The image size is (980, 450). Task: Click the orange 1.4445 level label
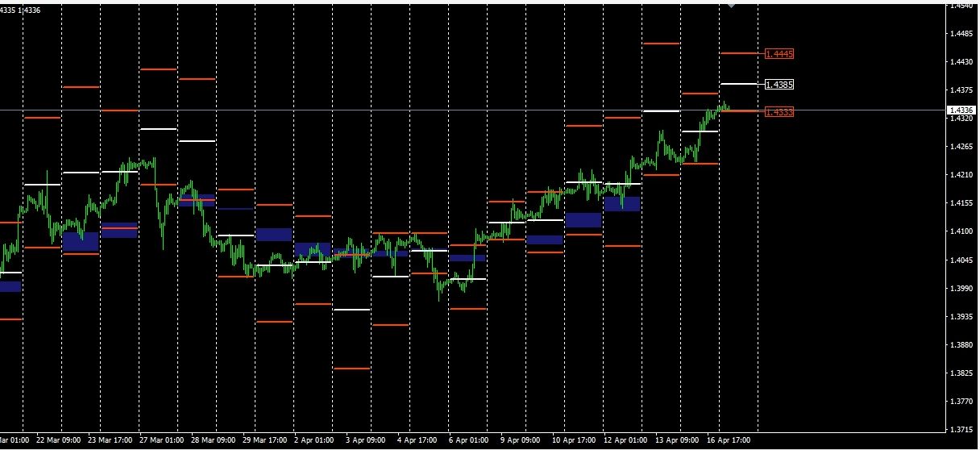[x=779, y=54]
